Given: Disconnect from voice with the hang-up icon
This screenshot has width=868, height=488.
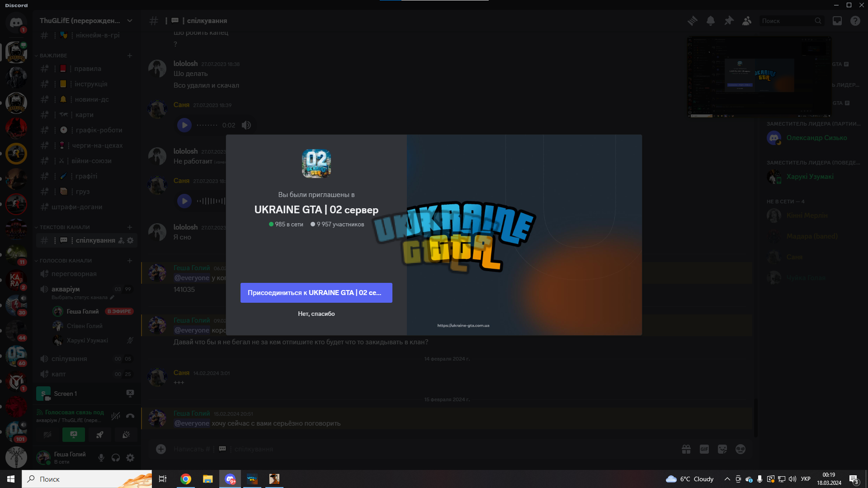Looking at the screenshot, I should click(130, 416).
